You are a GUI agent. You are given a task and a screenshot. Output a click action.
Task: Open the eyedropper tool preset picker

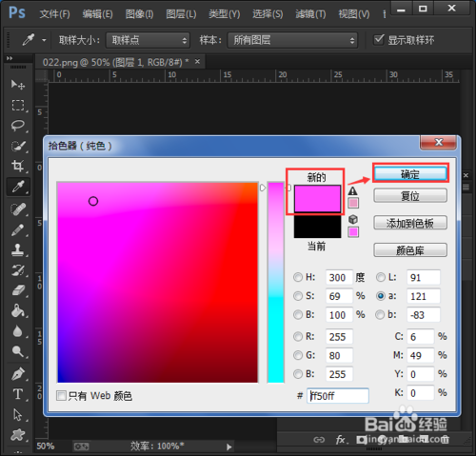(44, 40)
